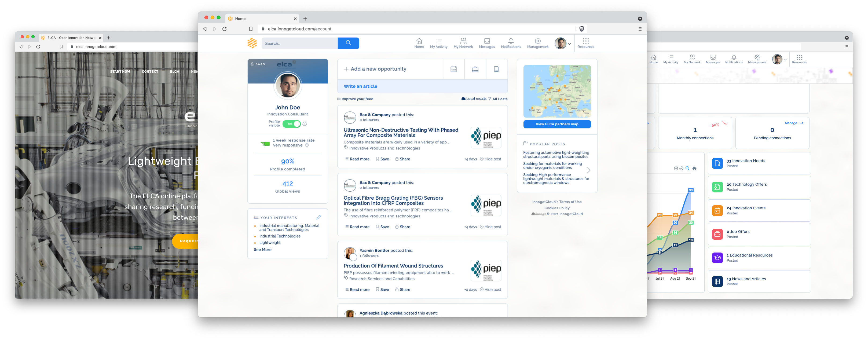
Task: Click chart magnifier selection icon in right window
Action: [x=687, y=169]
